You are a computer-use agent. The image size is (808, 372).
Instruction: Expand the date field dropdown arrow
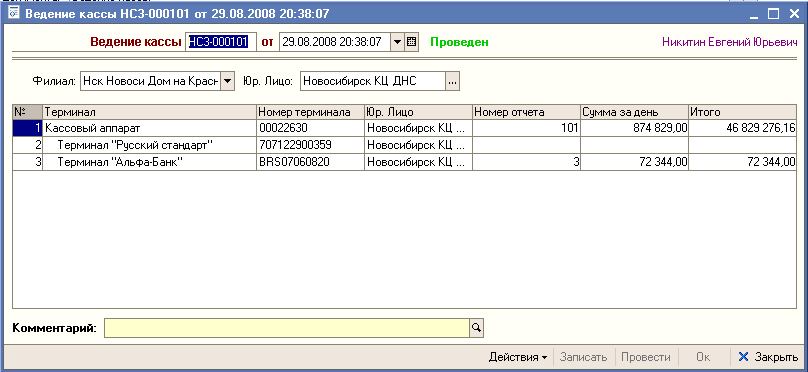pos(397,42)
